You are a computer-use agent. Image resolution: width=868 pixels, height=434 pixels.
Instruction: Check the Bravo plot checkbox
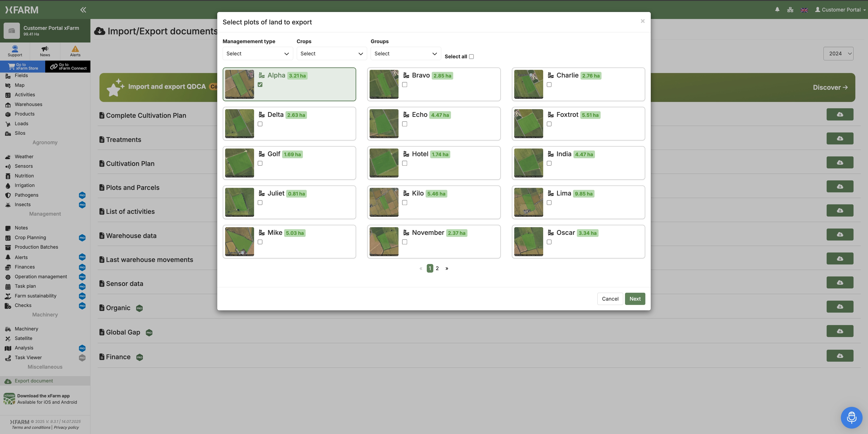click(404, 85)
